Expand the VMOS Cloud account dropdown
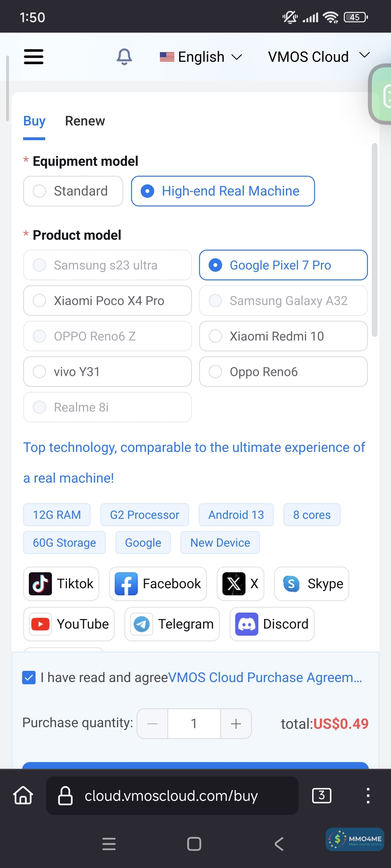The height and width of the screenshot is (868, 391). (x=318, y=57)
